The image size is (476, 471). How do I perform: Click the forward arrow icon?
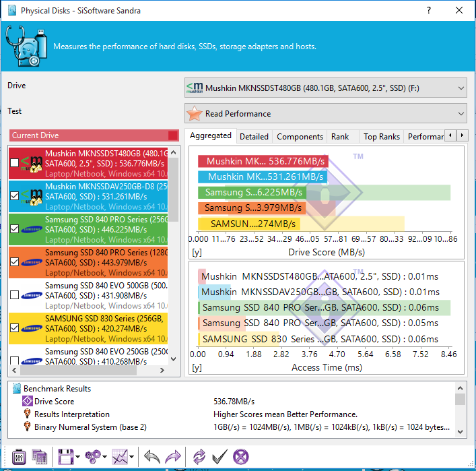point(173,457)
